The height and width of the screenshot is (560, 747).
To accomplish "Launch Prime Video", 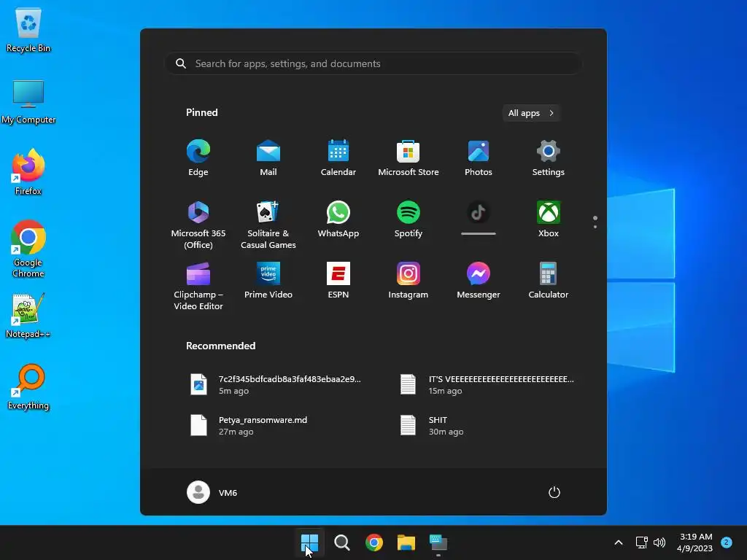I will click(x=268, y=281).
